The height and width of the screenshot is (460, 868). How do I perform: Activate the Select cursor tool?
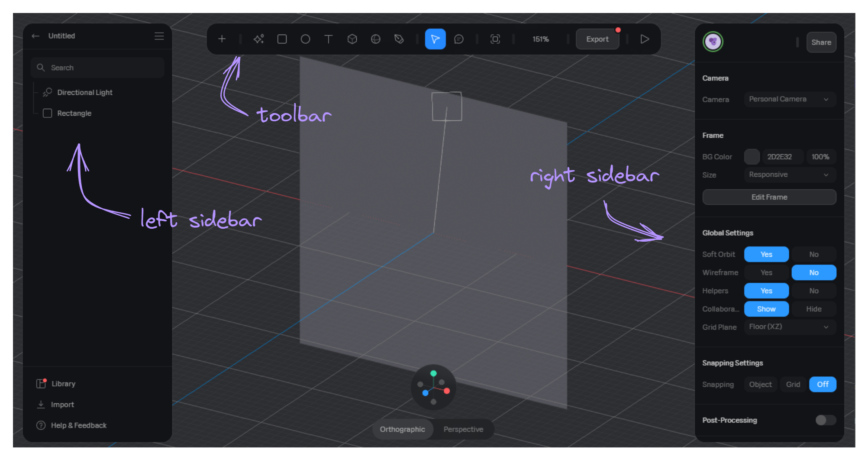[435, 39]
